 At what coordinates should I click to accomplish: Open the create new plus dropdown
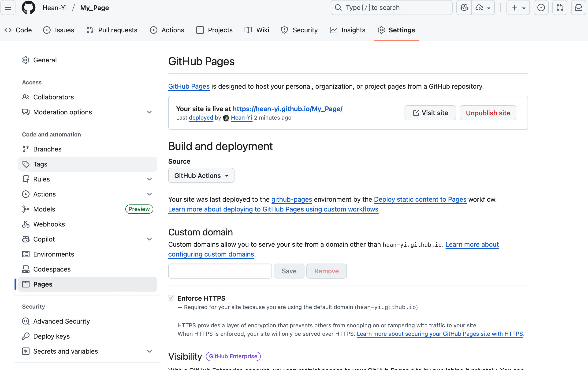pos(518,8)
